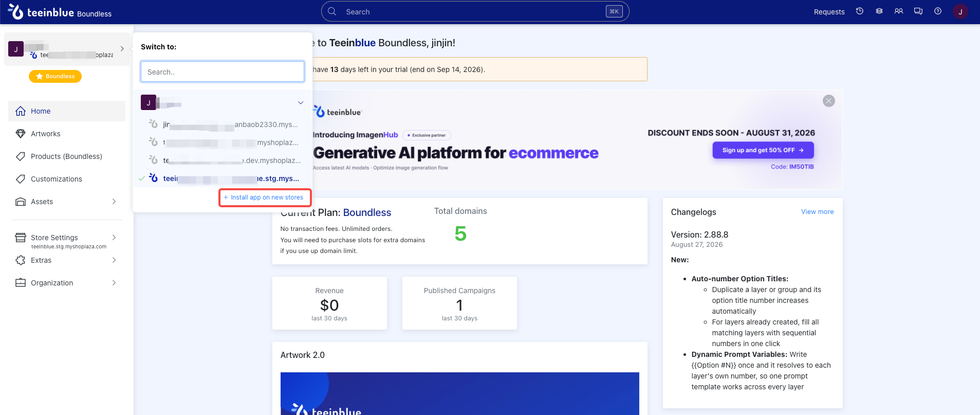Collapse the J account store list chevron
The image size is (980, 415).
pos(301,103)
